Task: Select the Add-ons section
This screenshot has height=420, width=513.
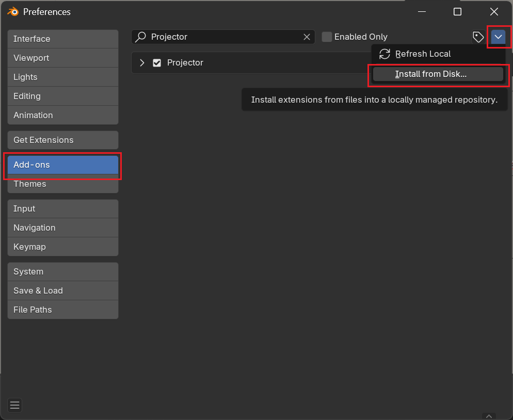Action: (63, 165)
